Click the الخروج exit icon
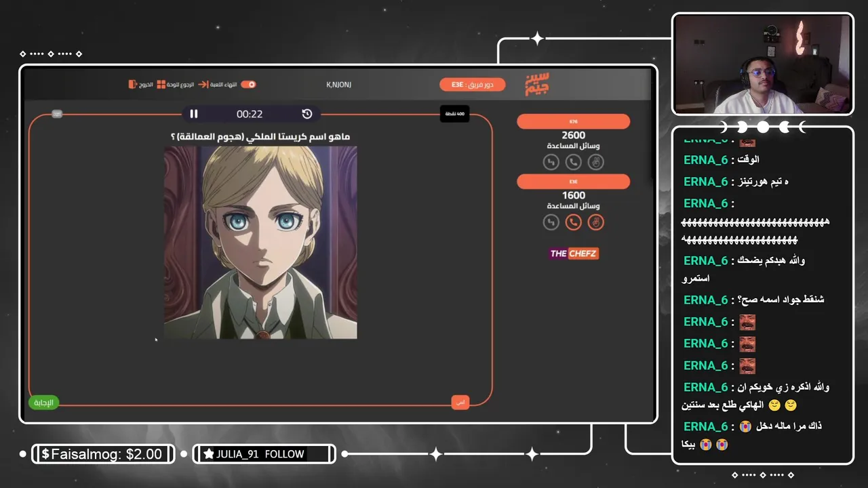The image size is (868, 488). pos(133,84)
